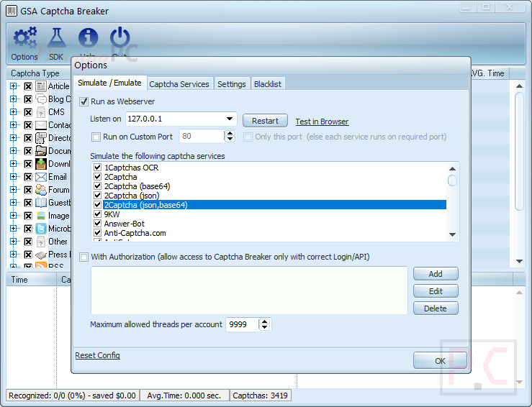Select the Microblog bird icon
Screen dimensions: 532x407
pos(41,229)
